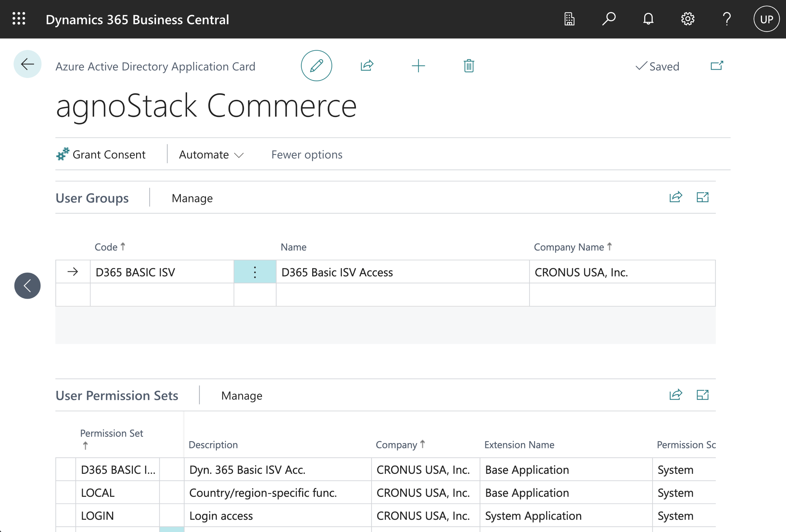Click Base Application in LOCAL row
The image size is (786, 532).
(x=566, y=493)
